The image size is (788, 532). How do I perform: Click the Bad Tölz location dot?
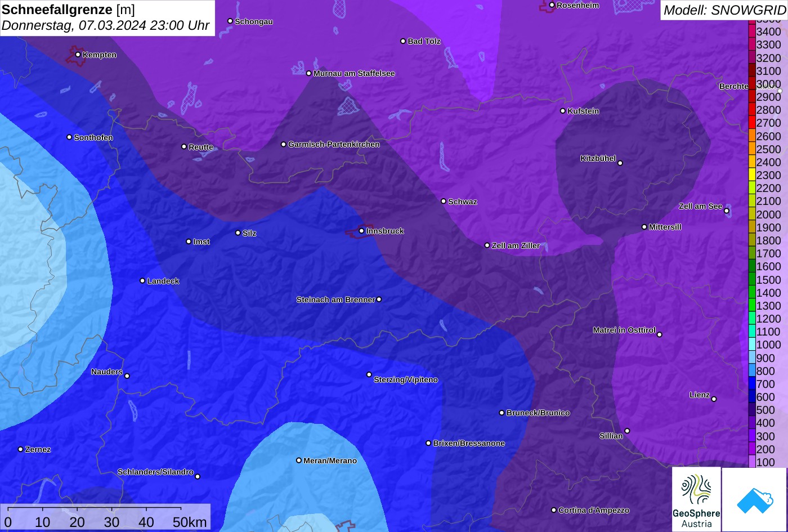click(x=403, y=41)
